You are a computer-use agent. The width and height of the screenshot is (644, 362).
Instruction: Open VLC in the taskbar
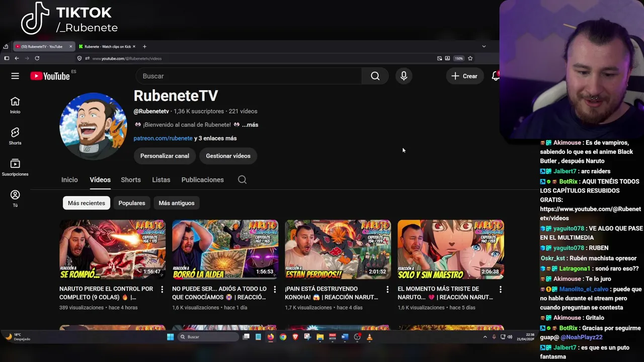pos(369,337)
